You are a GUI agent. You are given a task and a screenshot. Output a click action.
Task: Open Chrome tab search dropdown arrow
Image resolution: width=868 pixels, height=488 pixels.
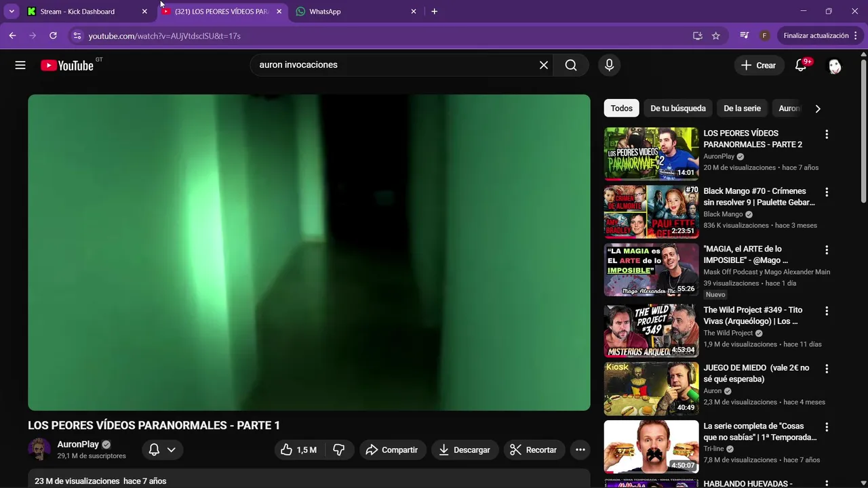12,12
